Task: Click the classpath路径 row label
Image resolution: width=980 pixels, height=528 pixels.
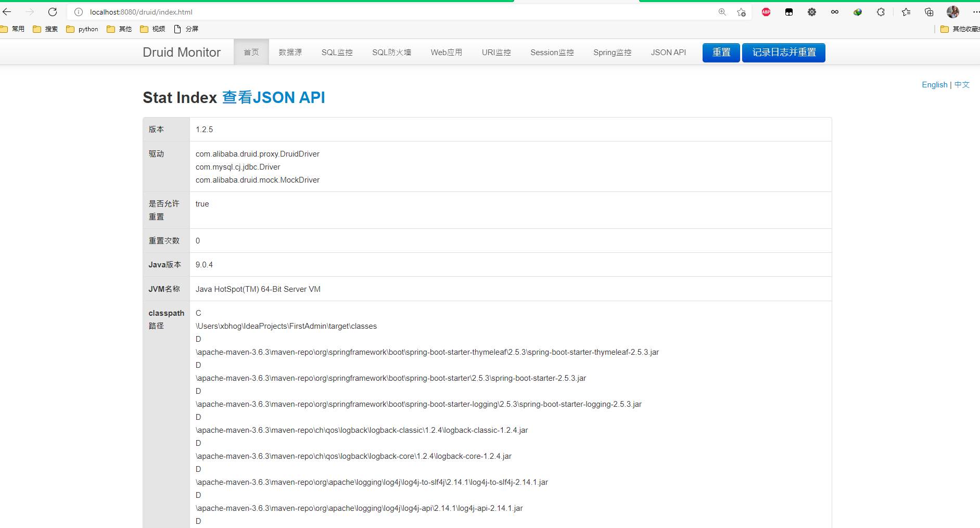Action: (x=167, y=319)
